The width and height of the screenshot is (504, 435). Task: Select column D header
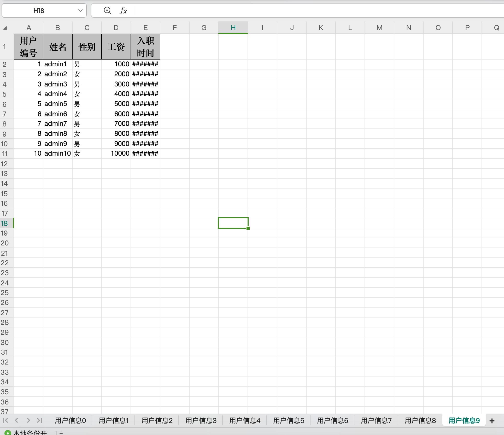click(116, 28)
